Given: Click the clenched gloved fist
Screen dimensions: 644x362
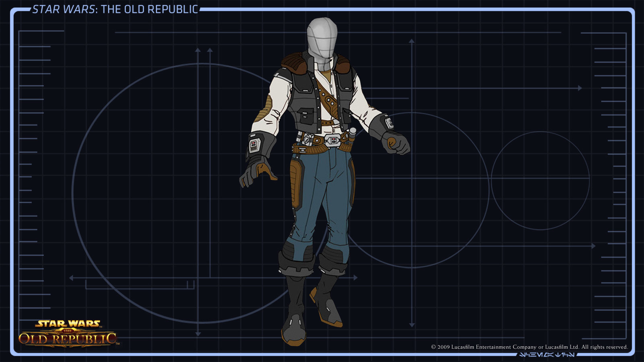Looking at the screenshot, I should pos(396,143).
